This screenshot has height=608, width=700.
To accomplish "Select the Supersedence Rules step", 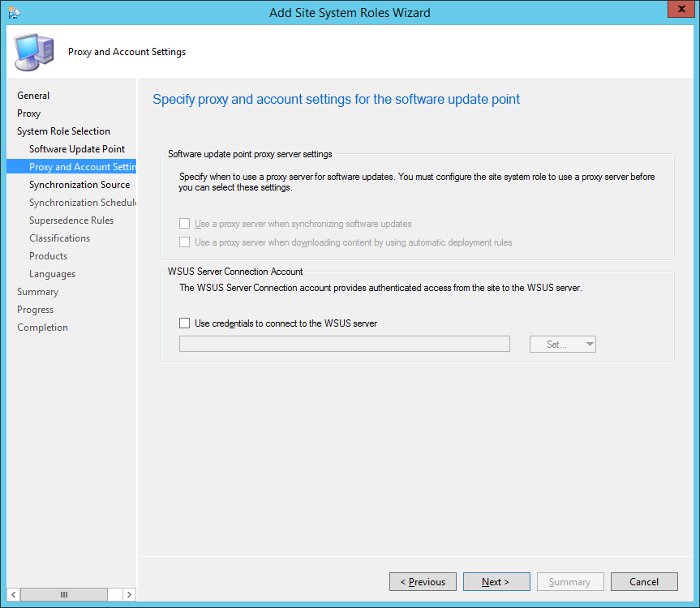I will pos(71,221).
